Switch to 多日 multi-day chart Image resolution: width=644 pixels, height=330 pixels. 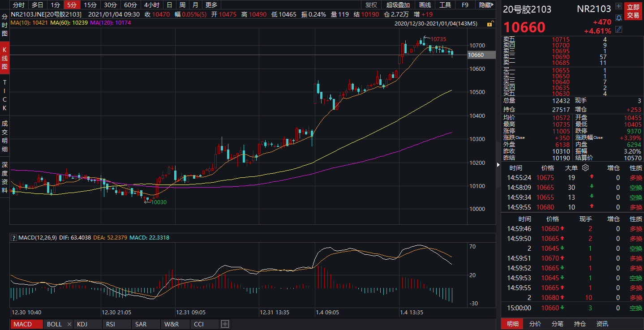[x=38, y=5]
